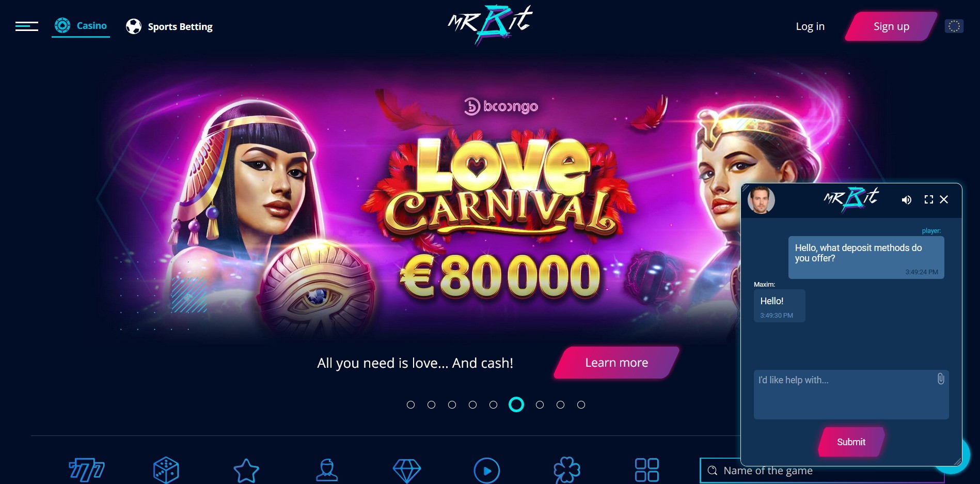Viewport: 980px width, 484px height.
Task: Click the Sign up button
Action: pos(891,26)
